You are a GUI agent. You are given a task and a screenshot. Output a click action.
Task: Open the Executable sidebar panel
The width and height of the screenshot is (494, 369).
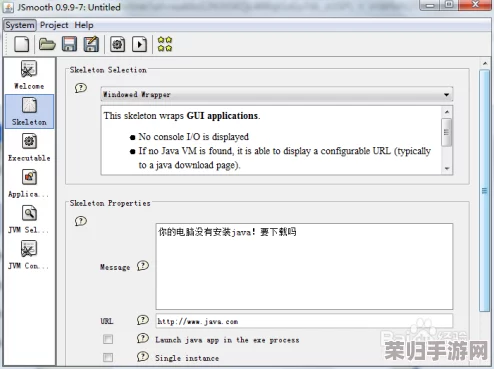click(x=29, y=147)
